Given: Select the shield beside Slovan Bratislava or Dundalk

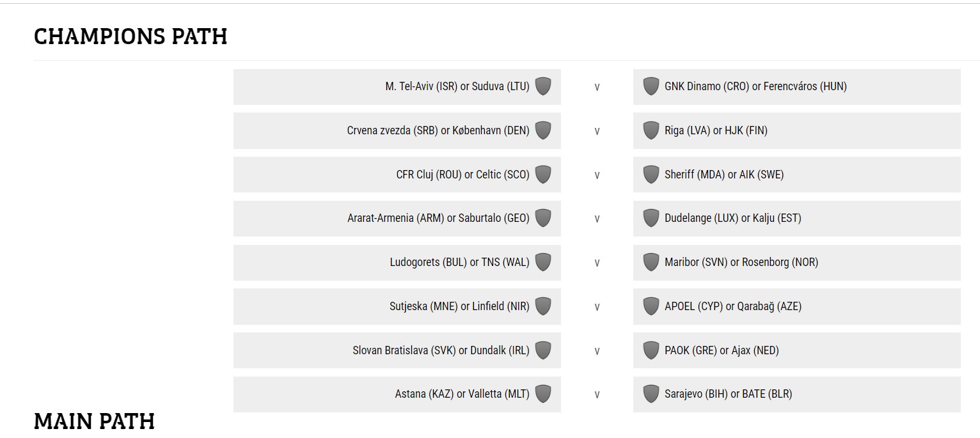Looking at the screenshot, I should (543, 350).
